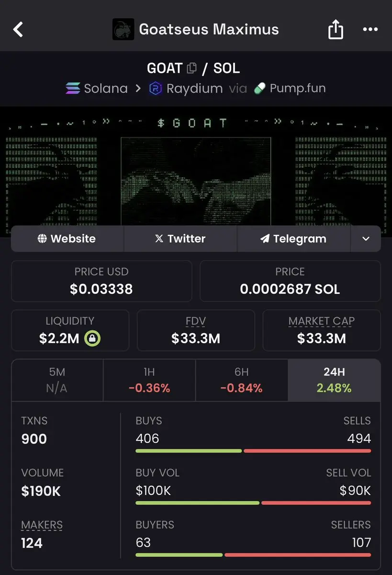Open the Twitter link button
Image resolution: width=392 pixels, height=575 pixels.
click(x=180, y=239)
